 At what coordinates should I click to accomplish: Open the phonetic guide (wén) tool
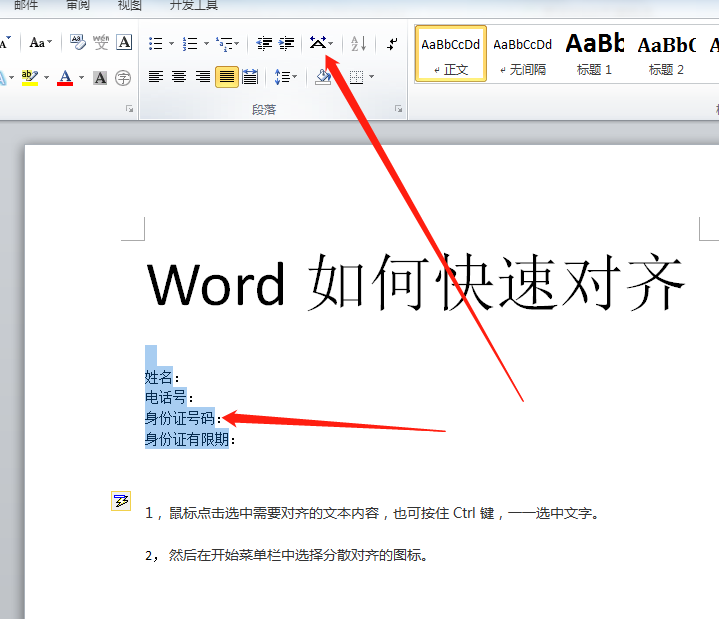coord(101,43)
